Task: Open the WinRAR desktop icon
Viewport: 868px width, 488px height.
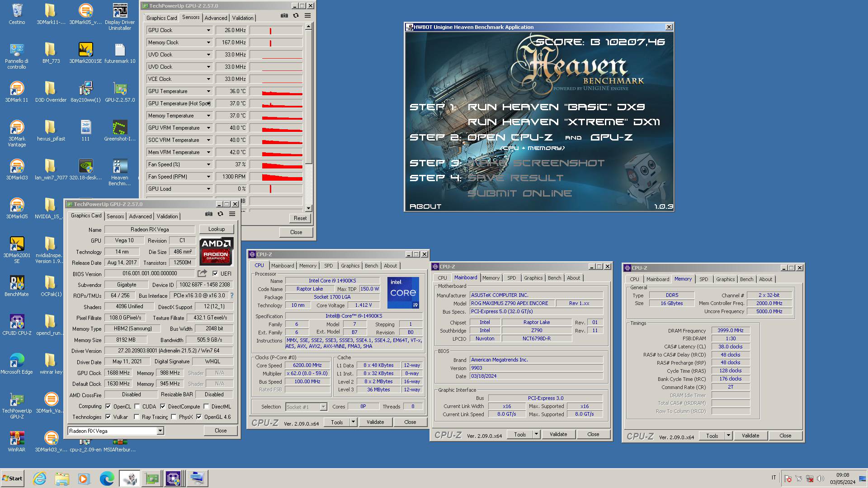Action: click(17, 441)
